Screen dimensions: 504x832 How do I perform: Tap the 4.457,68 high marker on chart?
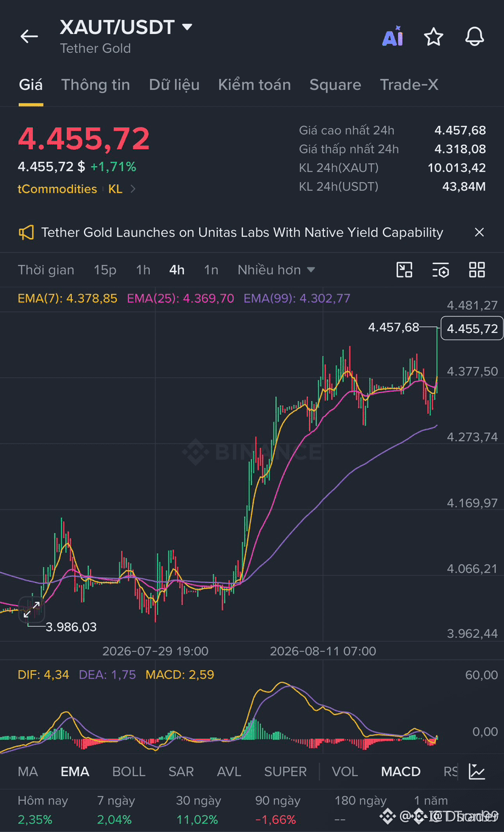pos(394,327)
